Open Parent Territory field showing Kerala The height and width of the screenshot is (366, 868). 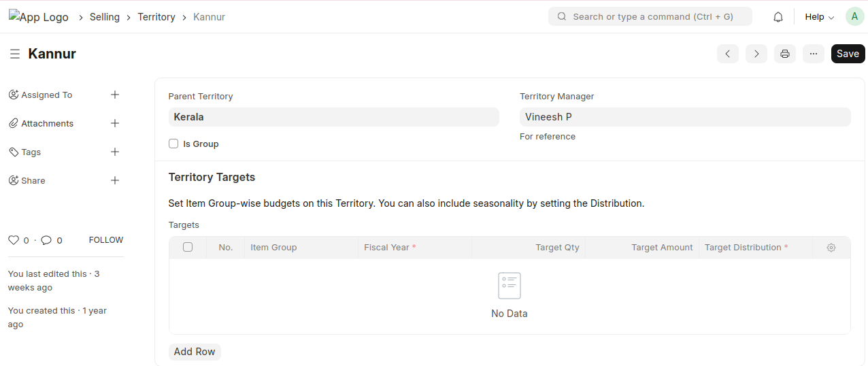pos(333,117)
